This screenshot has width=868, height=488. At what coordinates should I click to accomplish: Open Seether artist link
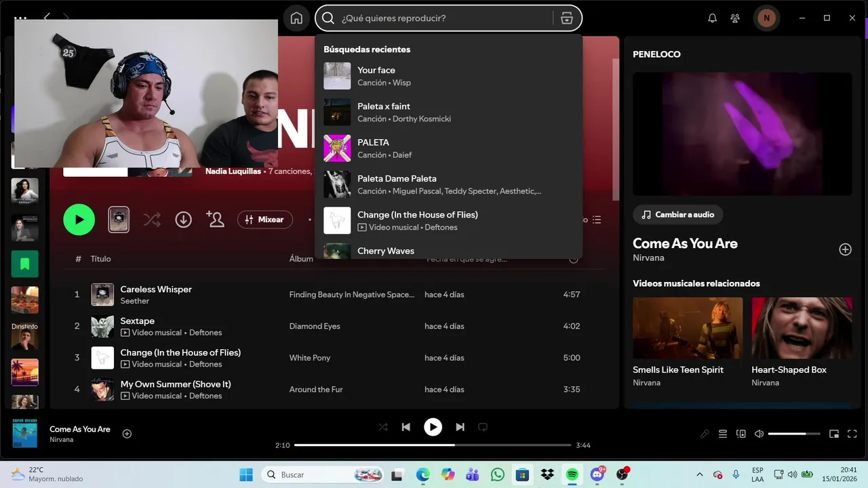coord(135,301)
